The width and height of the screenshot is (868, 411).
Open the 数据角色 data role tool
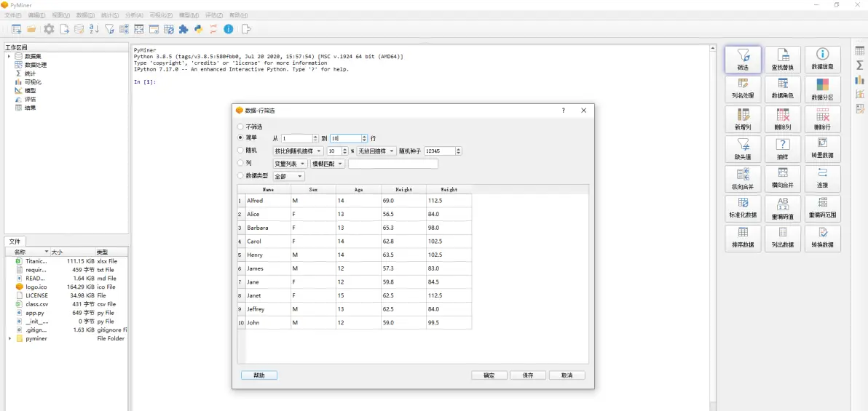click(x=783, y=89)
